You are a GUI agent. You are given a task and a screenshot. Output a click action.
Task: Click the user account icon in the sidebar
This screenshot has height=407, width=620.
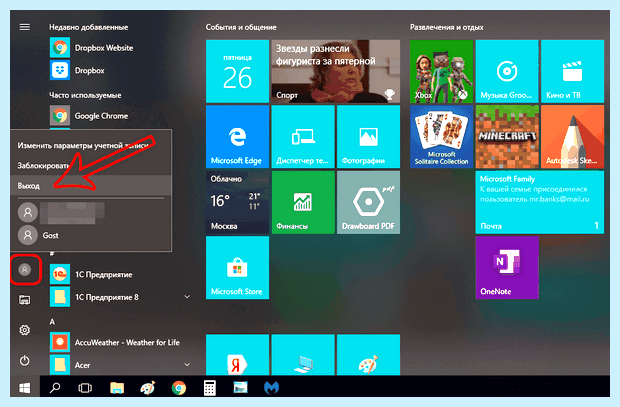(x=25, y=270)
